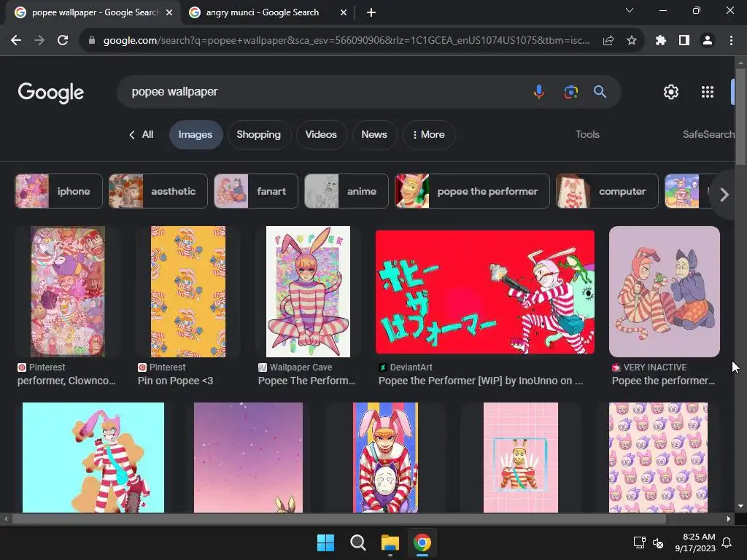747x560 pixels.
Task: Open Google quick settings gear
Action: tap(671, 92)
